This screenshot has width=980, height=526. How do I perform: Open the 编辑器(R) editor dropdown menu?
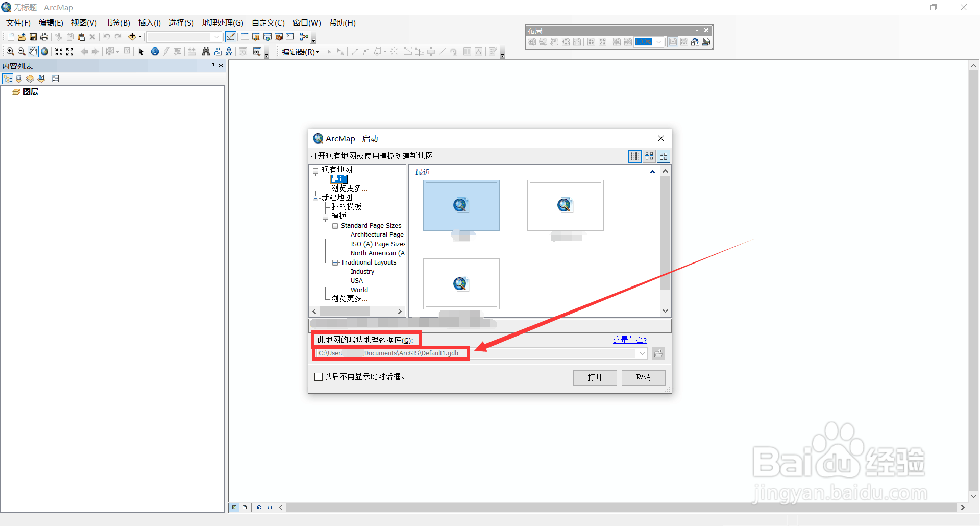(301, 52)
